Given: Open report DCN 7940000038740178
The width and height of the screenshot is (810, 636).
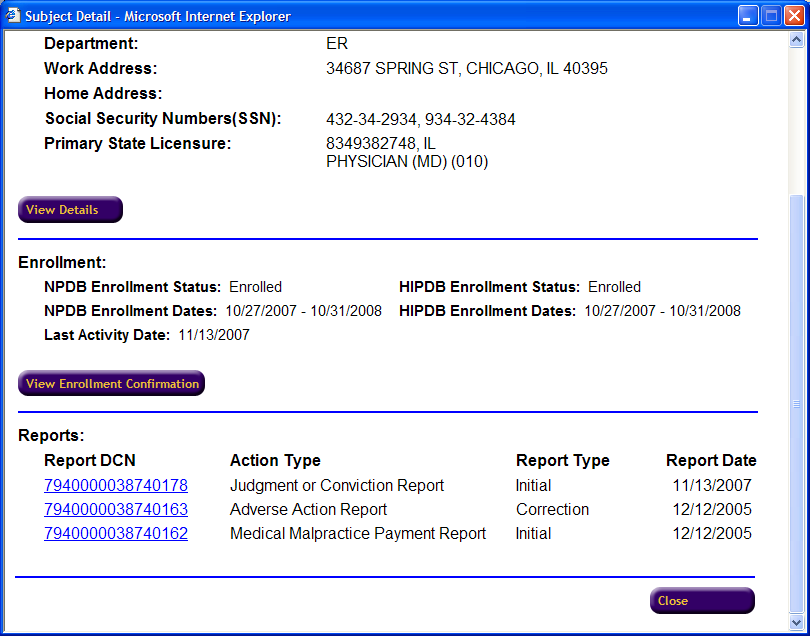Looking at the screenshot, I should 116,485.
